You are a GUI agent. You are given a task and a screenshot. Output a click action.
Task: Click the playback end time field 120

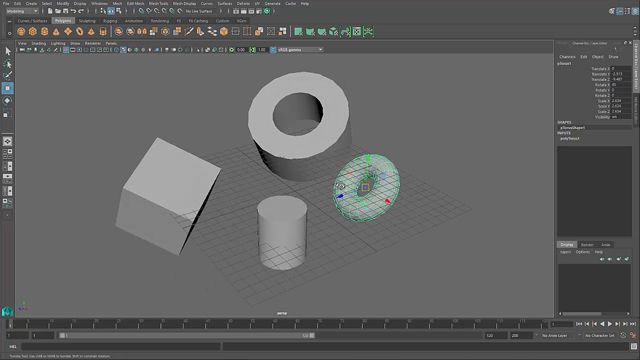(495, 336)
